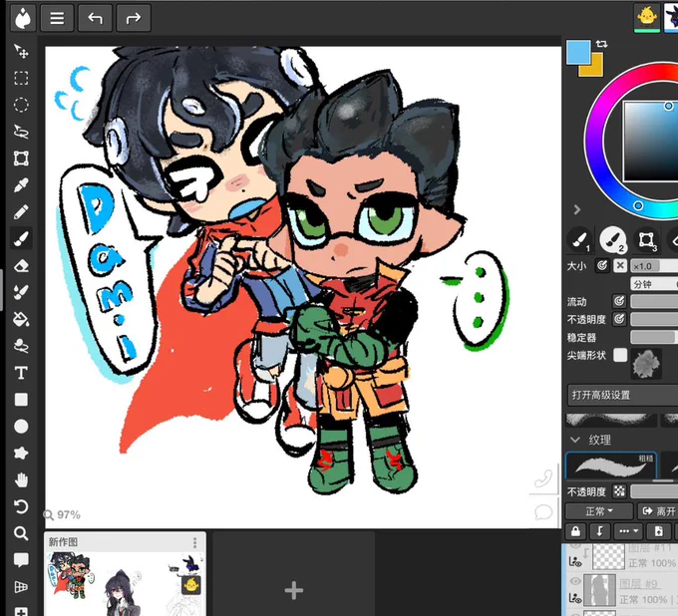678x616 pixels.
Task: Toggle pressure control for 流动 flow
Action: click(x=619, y=301)
